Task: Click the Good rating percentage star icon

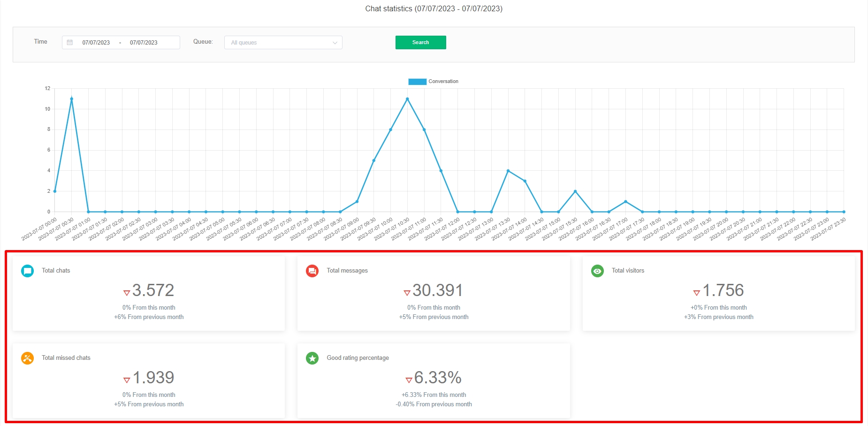Action: click(312, 358)
